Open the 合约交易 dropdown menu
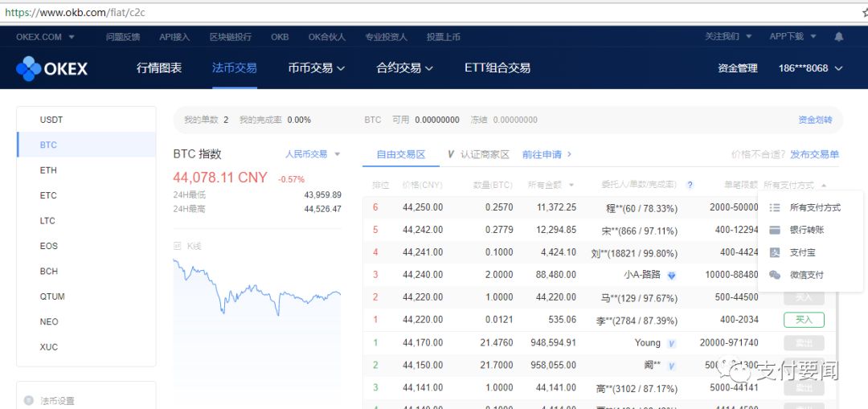 [404, 68]
